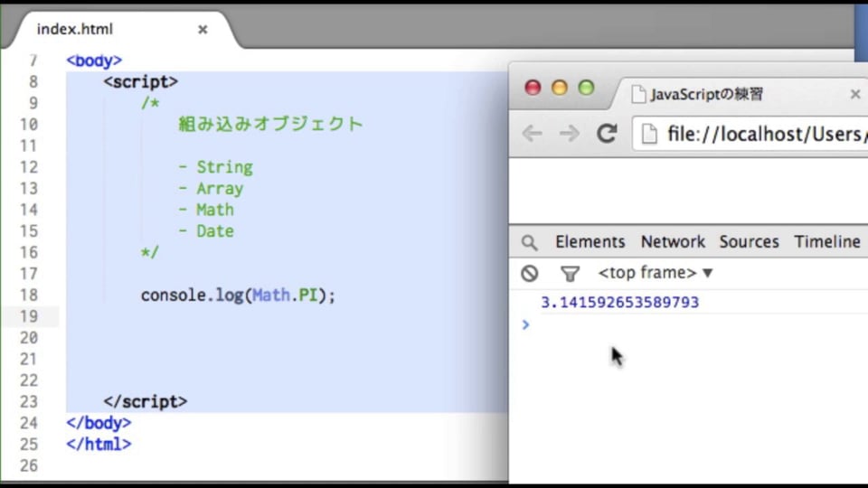Image resolution: width=868 pixels, height=488 pixels.
Task: Reload the page with the refresh icon
Action: [607, 134]
